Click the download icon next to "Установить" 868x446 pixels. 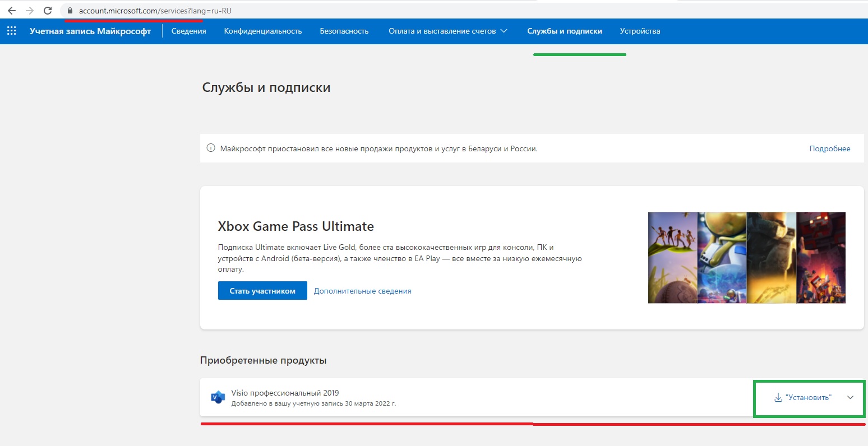click(778, 397)
